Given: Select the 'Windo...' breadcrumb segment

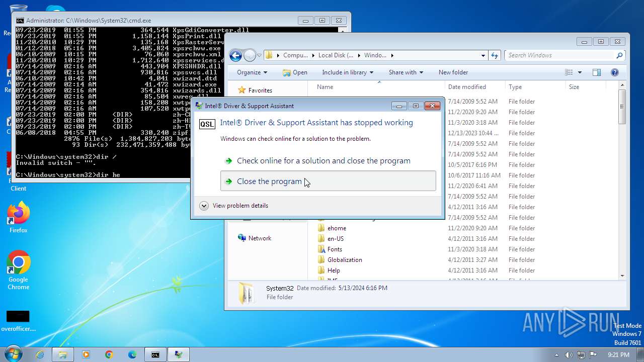Looking at the screenshot, I should click(x=375, y=55).
